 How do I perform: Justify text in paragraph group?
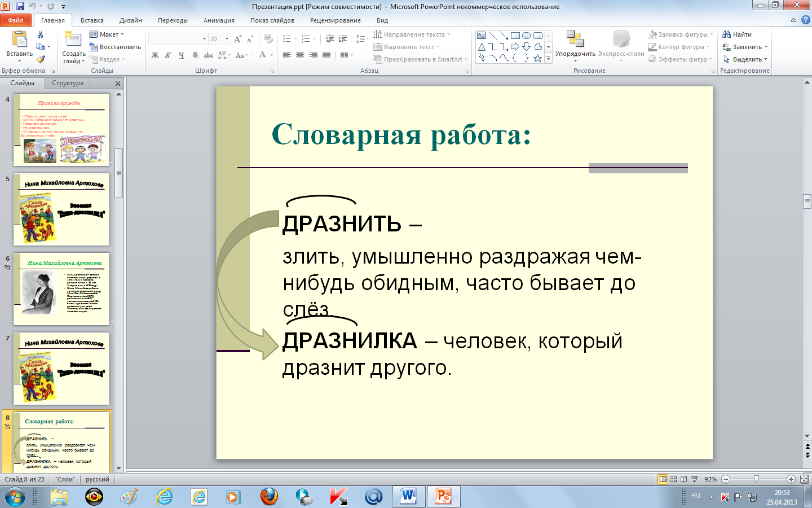326,55
